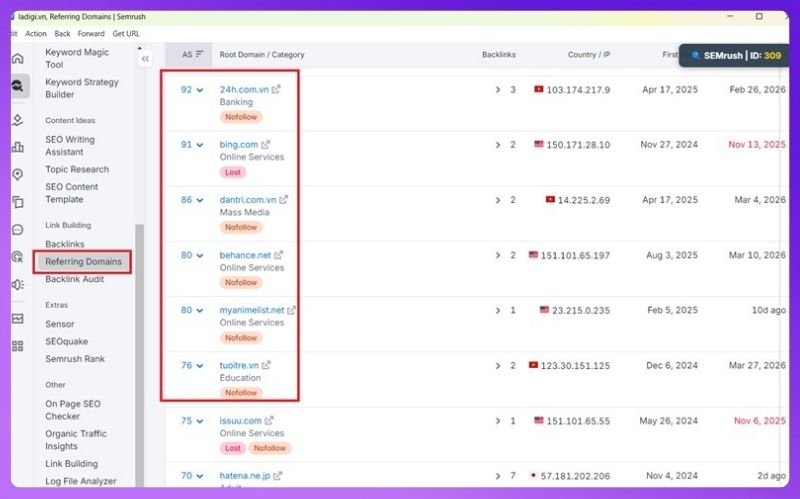Click the Action menu item
The height and width of the screenshot is (499, 800).
coord(36,34)
